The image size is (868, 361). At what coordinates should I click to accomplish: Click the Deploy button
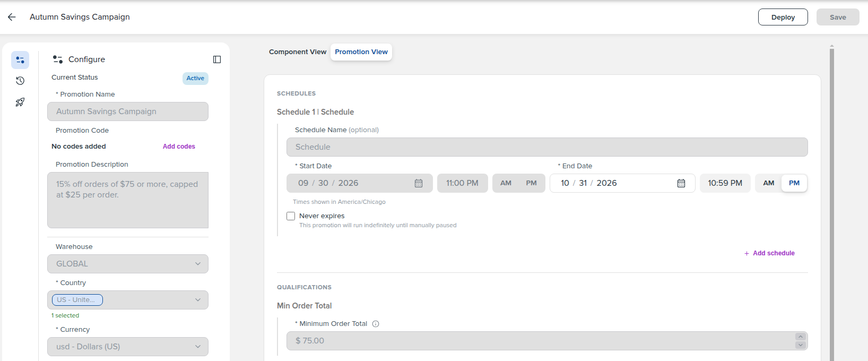[x=783, y=17]
